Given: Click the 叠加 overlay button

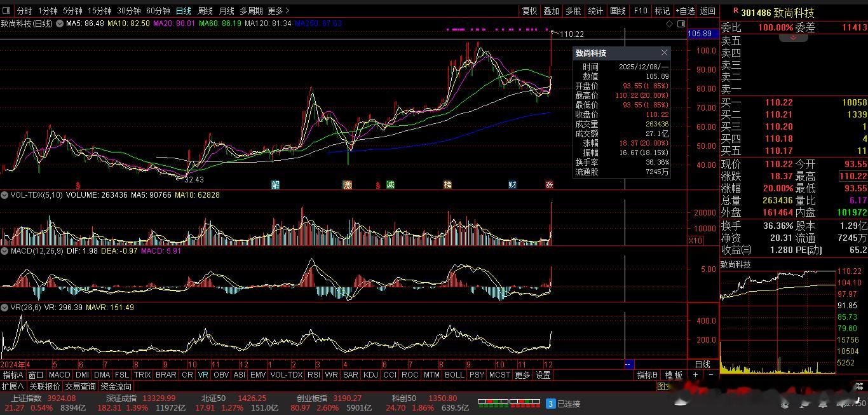Looking at the screenshot, I should [552, 11].
